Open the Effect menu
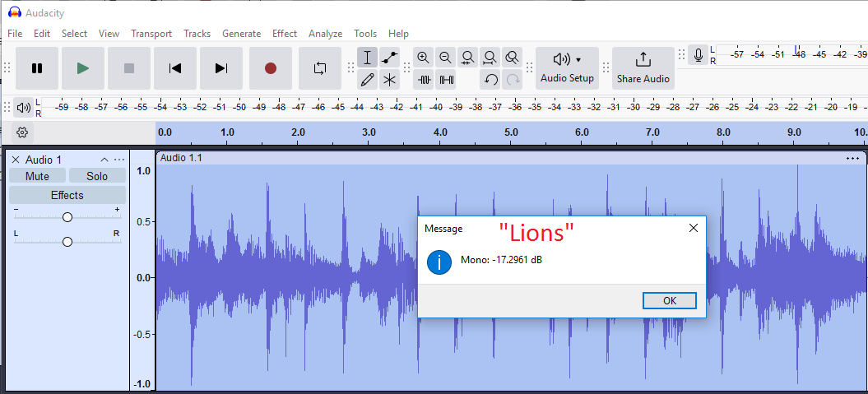 pos(285,34)
